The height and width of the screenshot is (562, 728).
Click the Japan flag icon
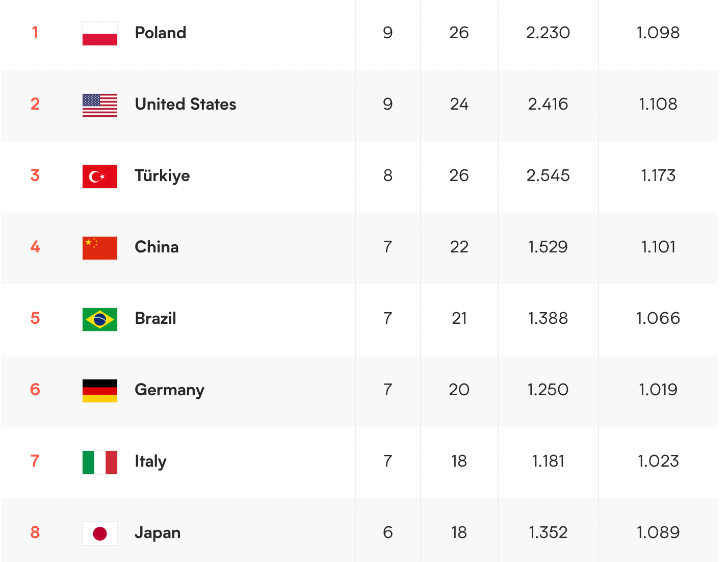[x=100, y=533]
